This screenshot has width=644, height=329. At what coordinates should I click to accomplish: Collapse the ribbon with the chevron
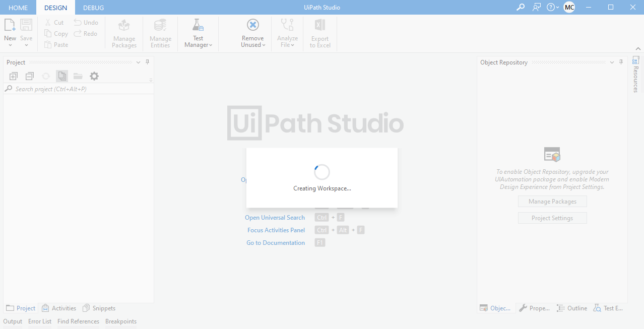pyautogui.click(x=637, y=48)
